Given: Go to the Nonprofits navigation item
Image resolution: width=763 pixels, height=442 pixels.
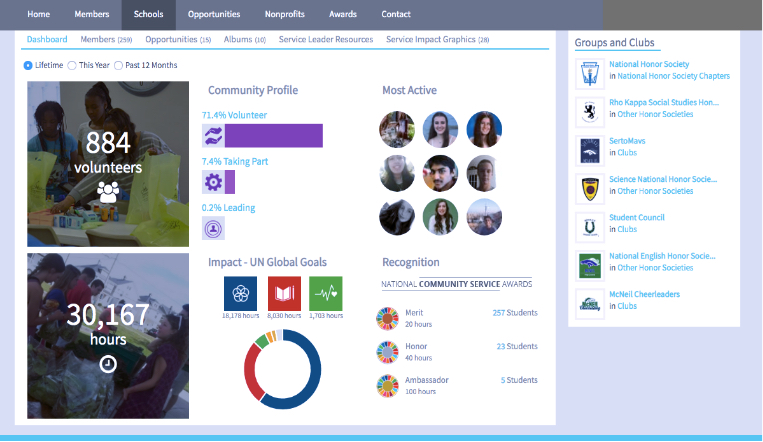Looking at the screenshot, I should click(x=285, y=15).
